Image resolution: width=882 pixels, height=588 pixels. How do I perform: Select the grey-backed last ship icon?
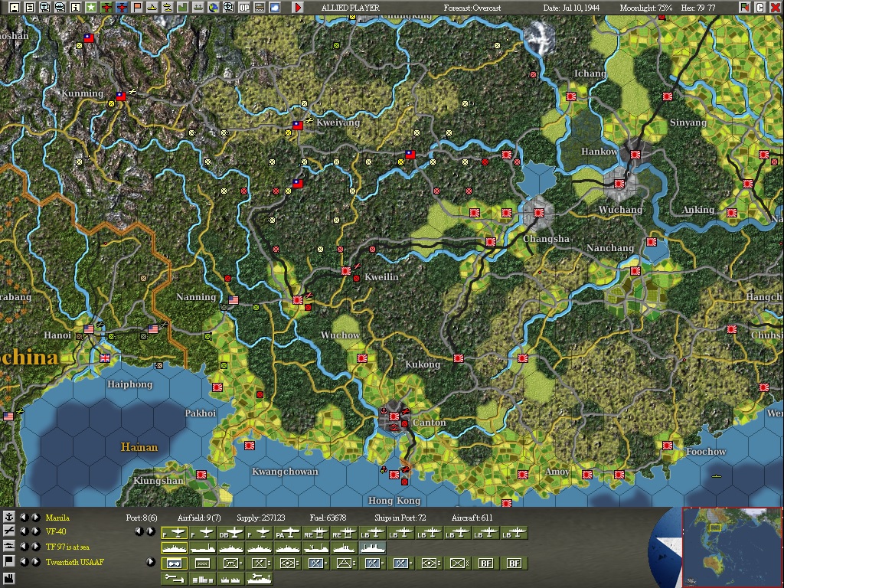tap(373, 547)
